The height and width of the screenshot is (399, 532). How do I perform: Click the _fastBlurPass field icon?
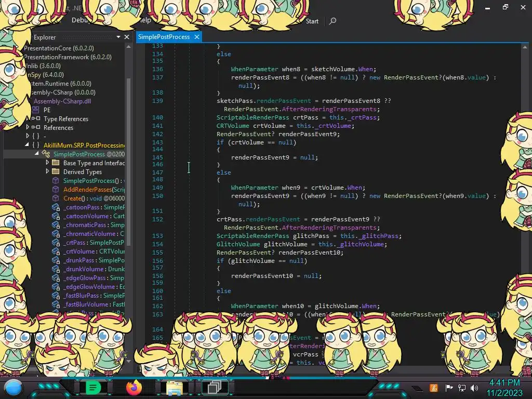56,295
